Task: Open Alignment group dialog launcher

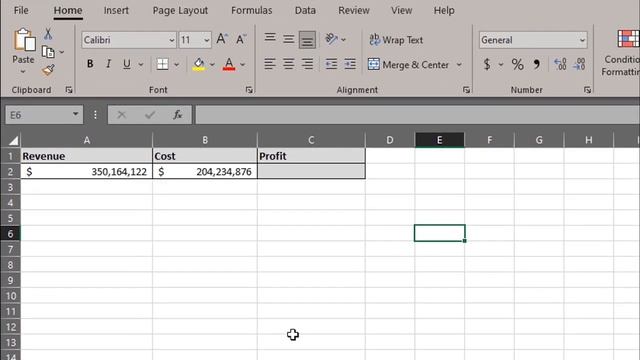Action: [466, 90]
